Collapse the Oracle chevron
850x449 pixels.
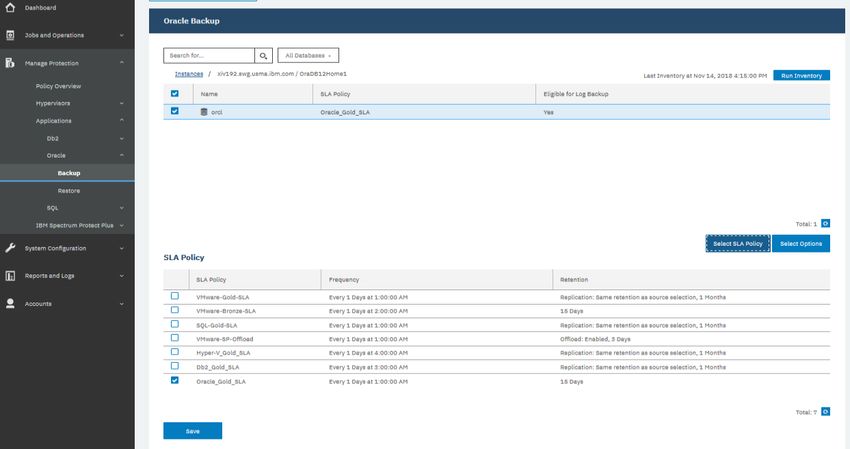121,155
